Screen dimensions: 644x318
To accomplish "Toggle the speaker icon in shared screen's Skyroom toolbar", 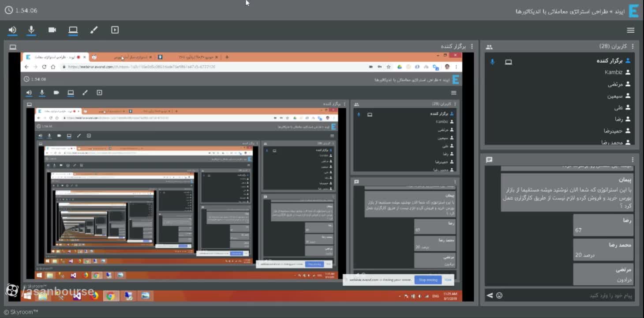I will pos(29,93).
